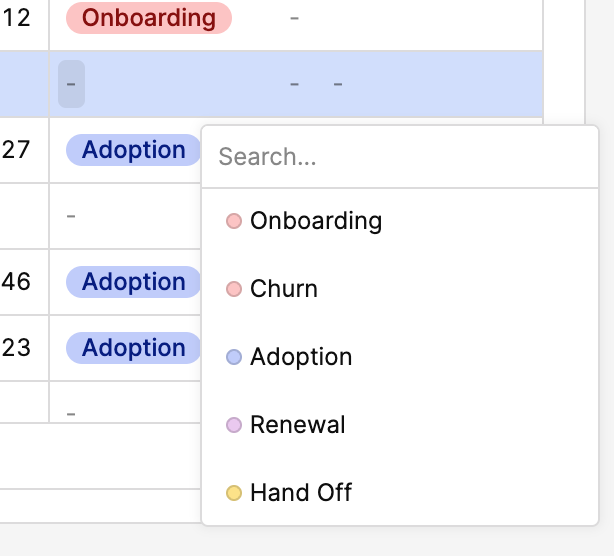614x556 pixels.
Task: Click the pink dot next to Churn
Action: pyautogui.click(x=234, y=289)
